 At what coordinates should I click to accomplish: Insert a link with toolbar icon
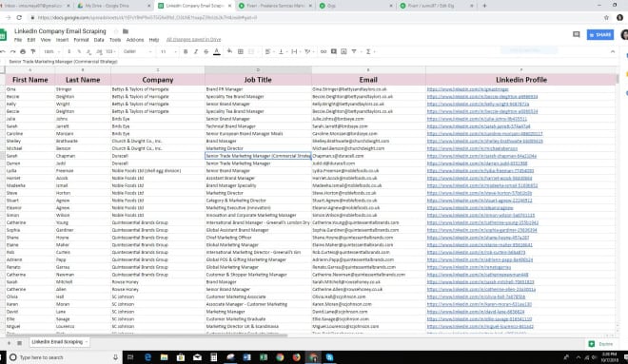pos(324,51)
